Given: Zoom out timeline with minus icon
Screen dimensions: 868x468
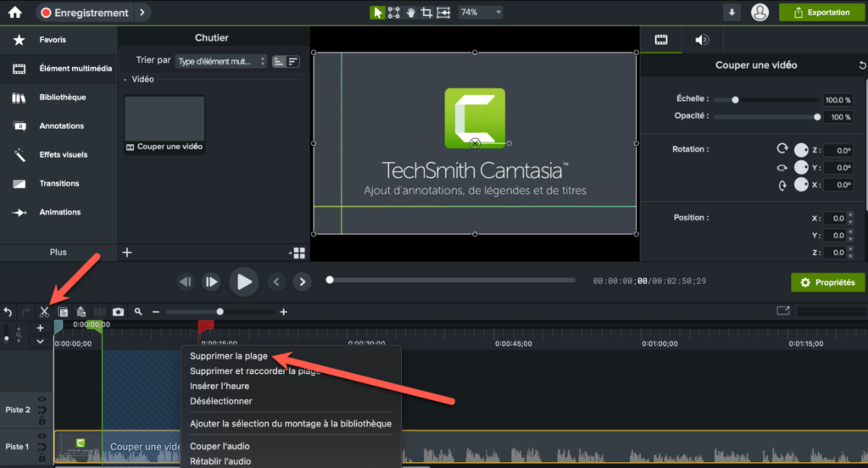Looking at the screenshot, I should (156, 312).
